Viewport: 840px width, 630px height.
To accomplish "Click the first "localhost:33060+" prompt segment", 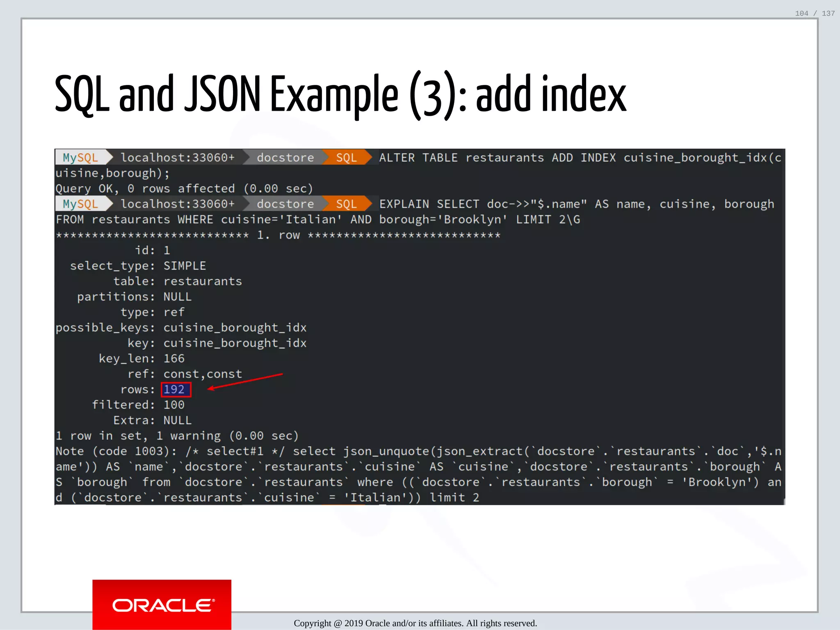I will tap(178, 157).
